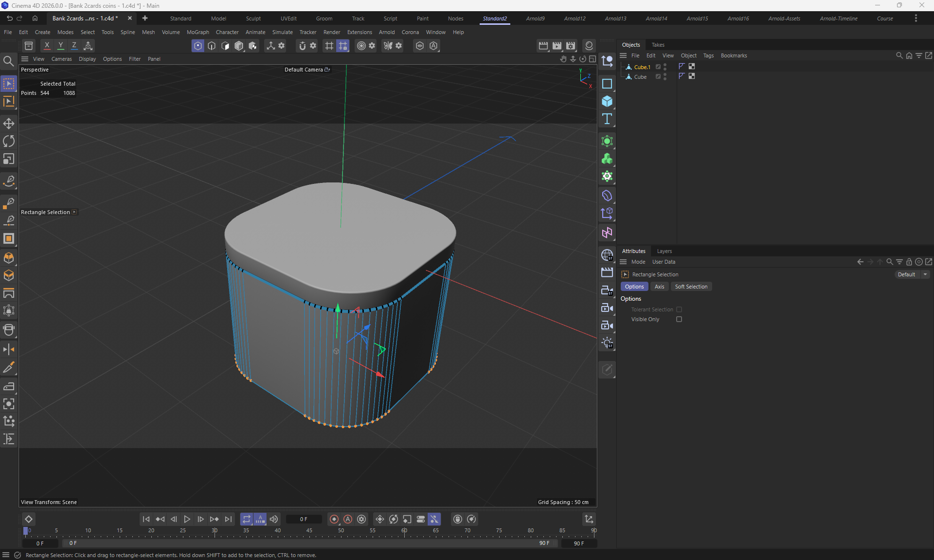Click the Render to Picture Viewer icon
Screen dimensions: 934x560
pos(557,46)
